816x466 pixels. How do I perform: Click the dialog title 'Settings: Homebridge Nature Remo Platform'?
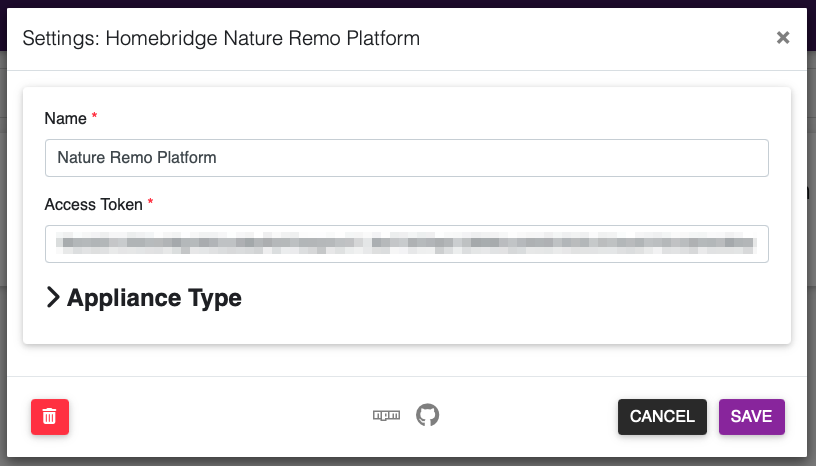(221, 38)
